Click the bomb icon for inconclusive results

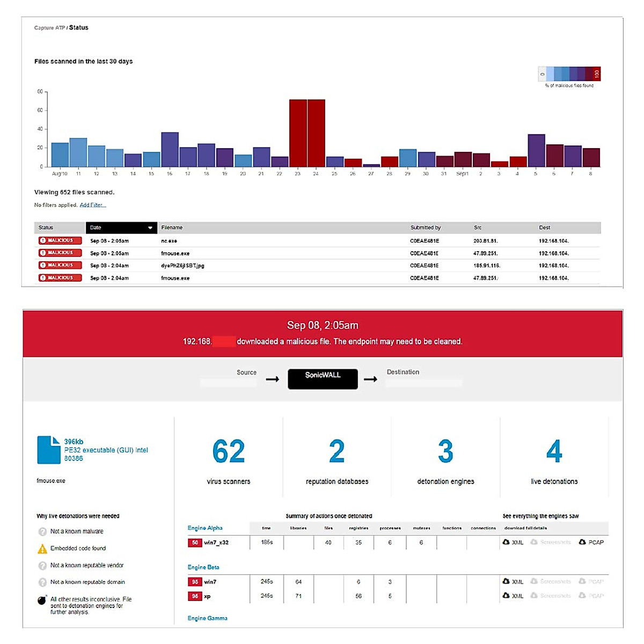tap(41, 599)
